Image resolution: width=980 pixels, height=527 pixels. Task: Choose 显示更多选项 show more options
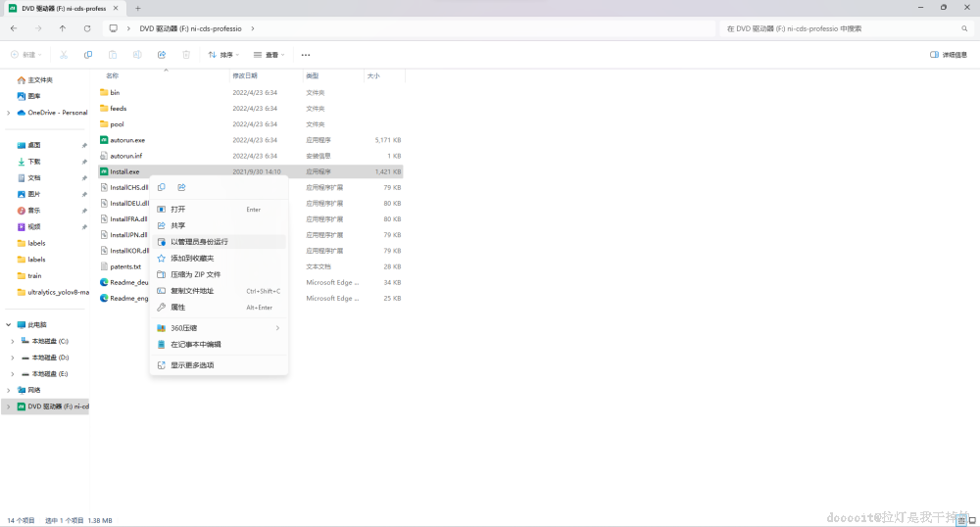219,365
